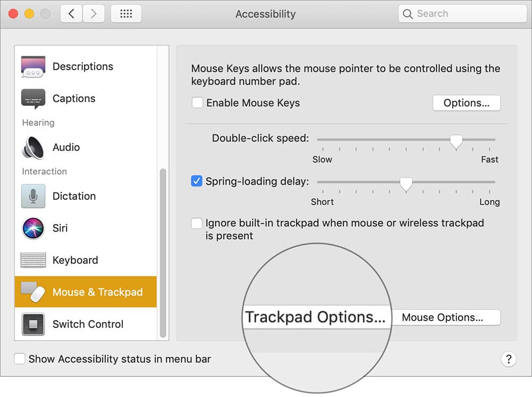This screenshot has width=532, height=397.
Task: Open Options for Mouse Keys
Action: point(466,103)
